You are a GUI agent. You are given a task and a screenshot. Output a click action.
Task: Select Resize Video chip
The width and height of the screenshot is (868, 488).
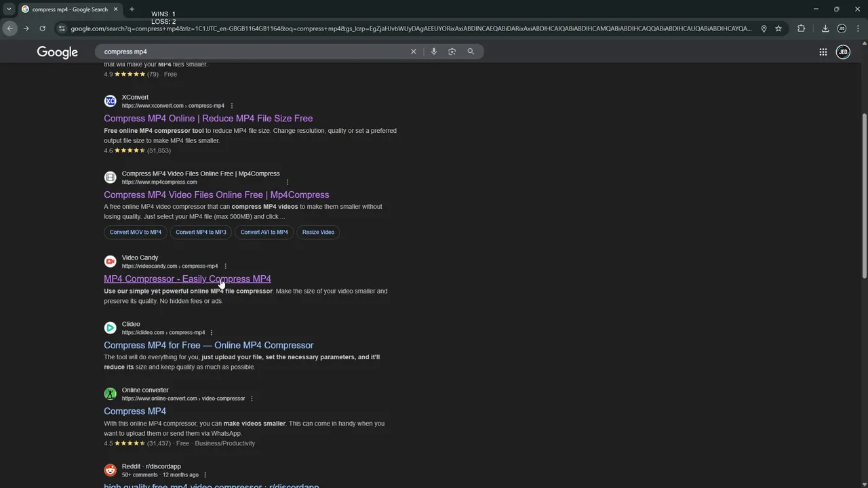click(318, 232)
